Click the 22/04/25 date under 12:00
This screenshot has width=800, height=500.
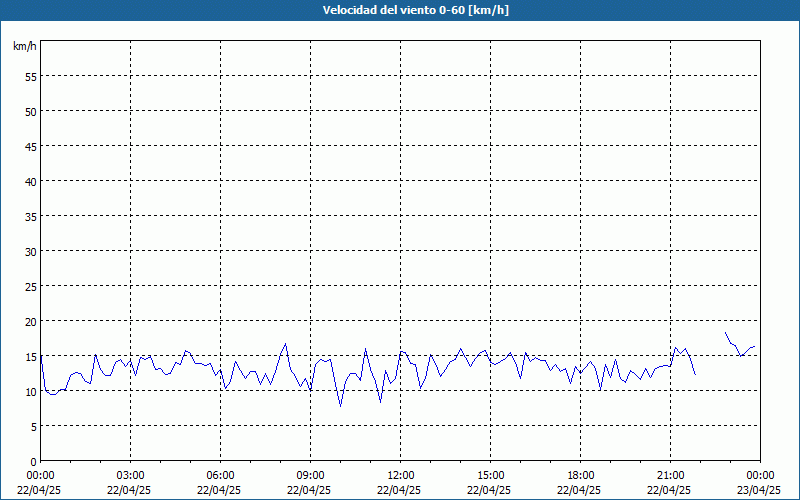pyautogui.click(x=399, y=490)
